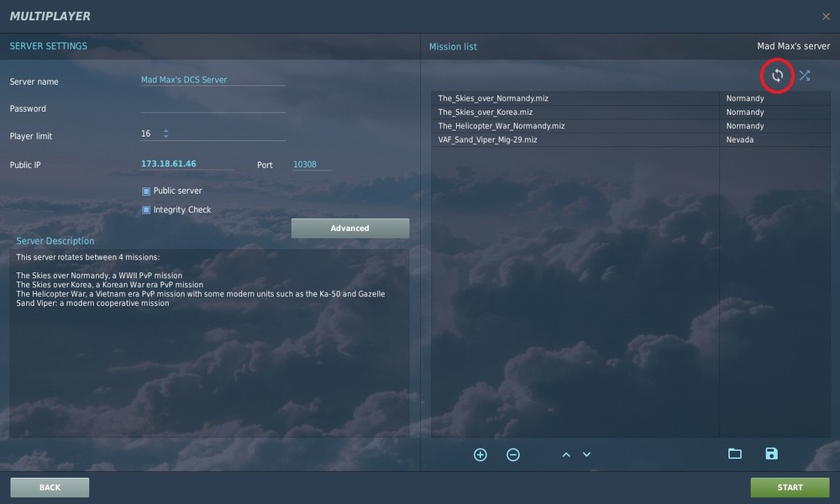
Task: Click the SERVER SETTINGS heading
Action: point(48,46)
